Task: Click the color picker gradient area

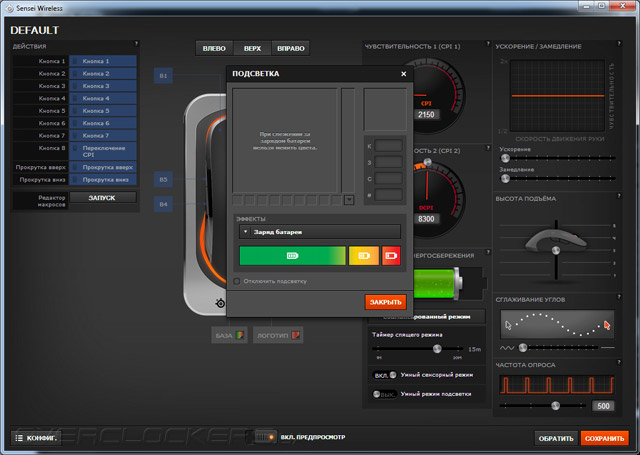Action: pyautogui.click(x=285, y=140)
